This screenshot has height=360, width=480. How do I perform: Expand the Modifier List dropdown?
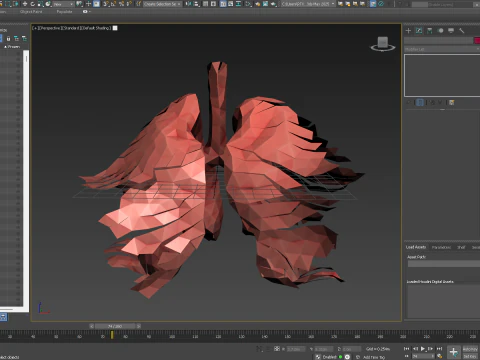point(442,49)
